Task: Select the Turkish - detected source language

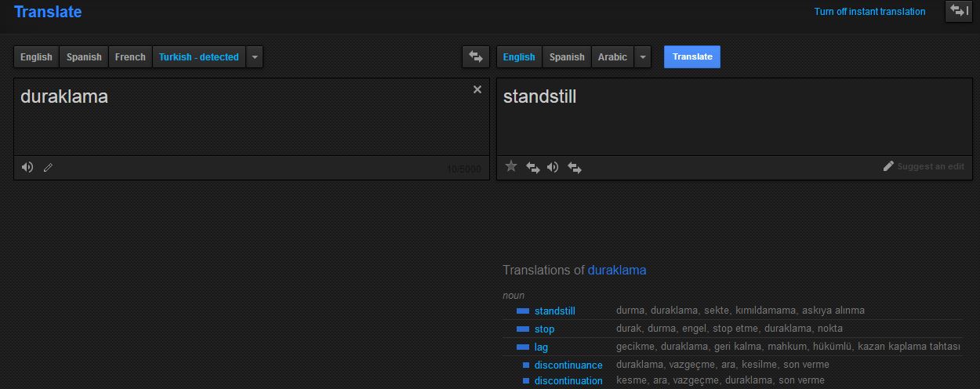Action: (198, 57)
